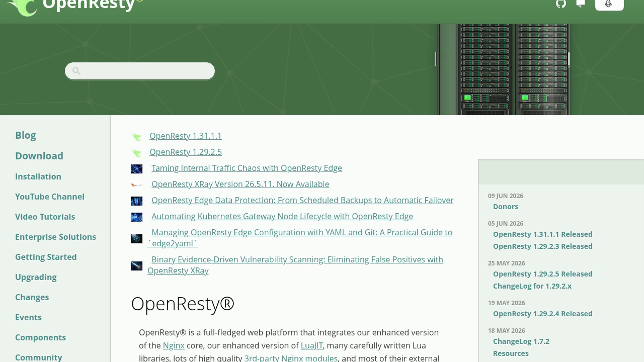Select Installation in the sidebar
Image resolution: width=644 pixels, height=362 pixels.
38,176
